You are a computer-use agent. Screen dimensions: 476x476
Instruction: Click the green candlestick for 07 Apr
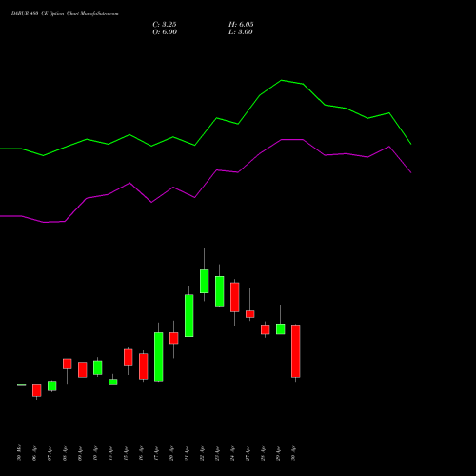[x=52, y=386]
